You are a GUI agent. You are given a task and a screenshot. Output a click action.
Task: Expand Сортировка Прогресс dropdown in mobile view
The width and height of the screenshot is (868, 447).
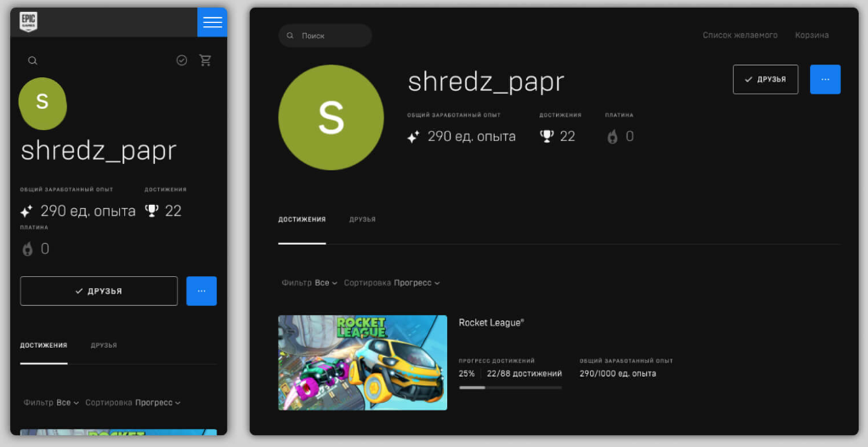coord(133,403)
